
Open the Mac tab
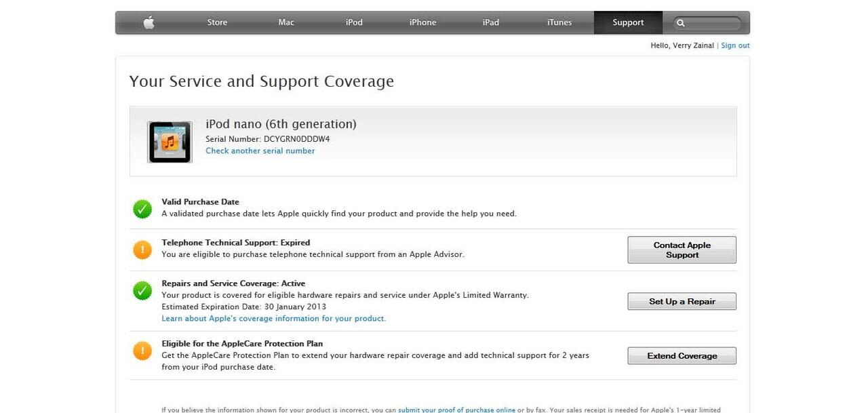point(286,22)
